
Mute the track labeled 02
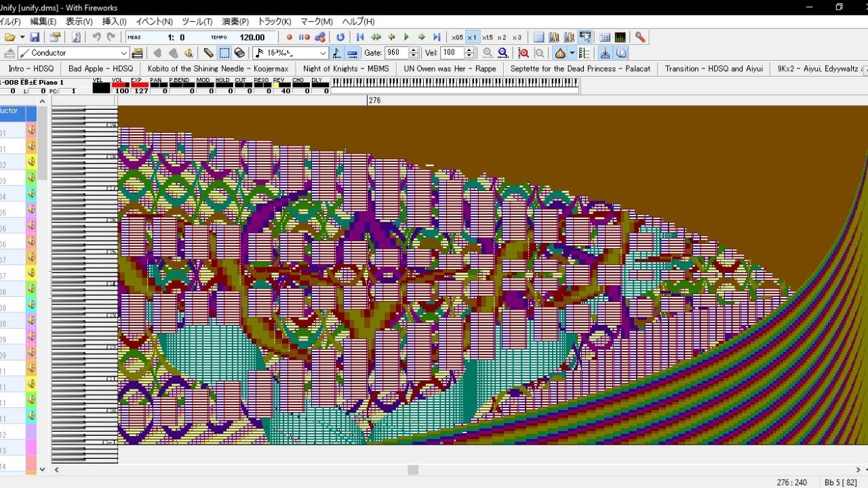click(31, 162)
